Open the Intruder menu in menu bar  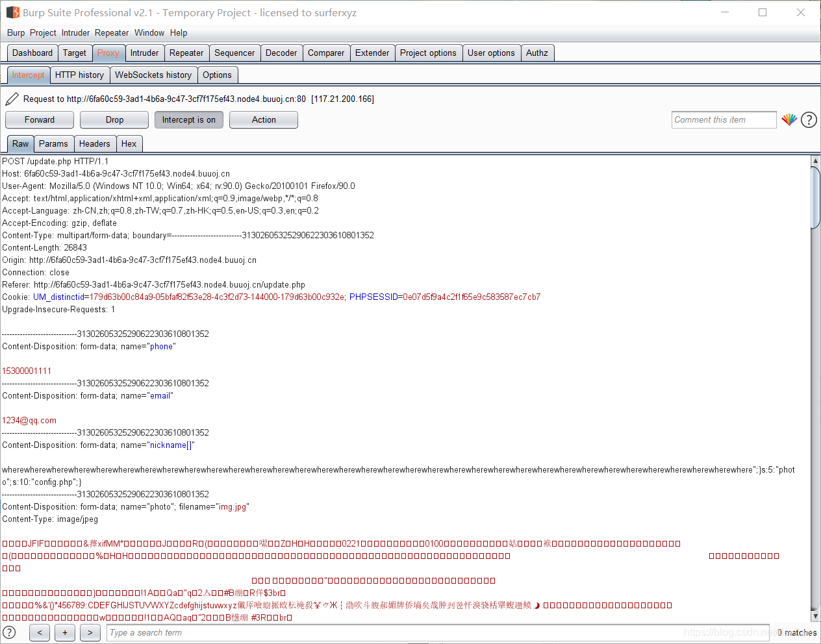tap(76, 32)
